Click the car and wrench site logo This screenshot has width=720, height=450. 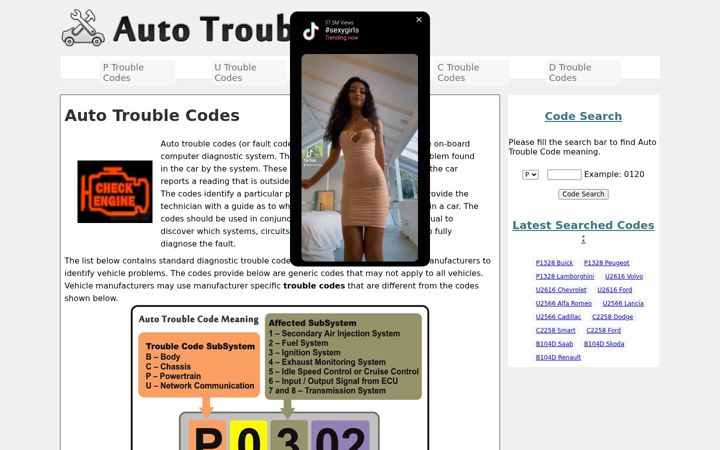click(83, 28)
